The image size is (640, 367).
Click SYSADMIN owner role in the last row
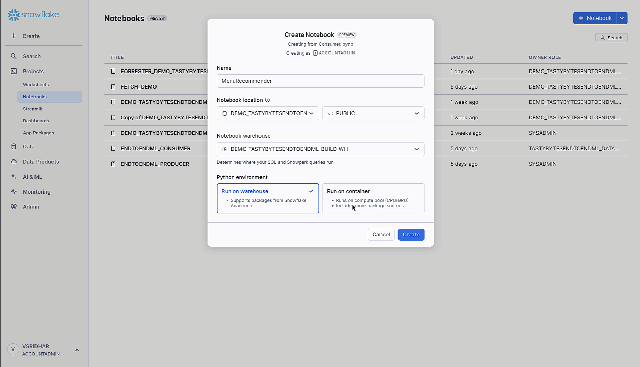point(542,164)
